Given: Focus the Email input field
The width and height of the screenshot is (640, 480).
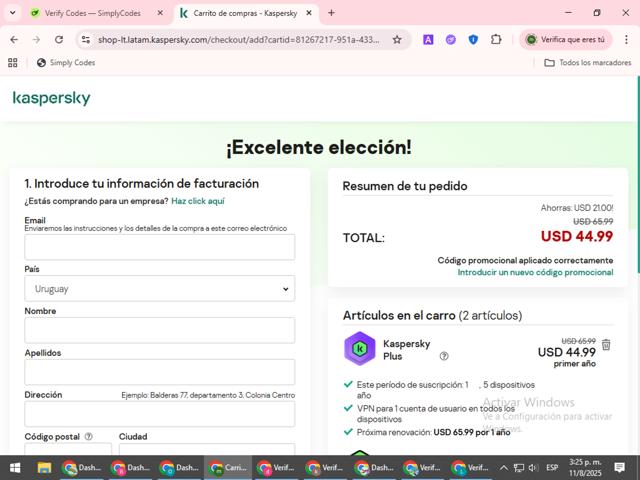Looking at the screenshot, I should click(x=160, y=247).
